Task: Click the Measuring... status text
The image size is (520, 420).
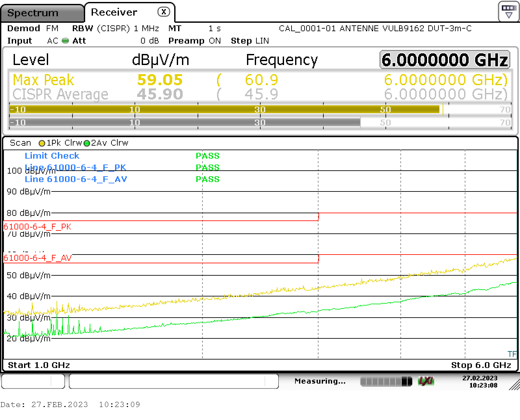Action: [320, 381]
